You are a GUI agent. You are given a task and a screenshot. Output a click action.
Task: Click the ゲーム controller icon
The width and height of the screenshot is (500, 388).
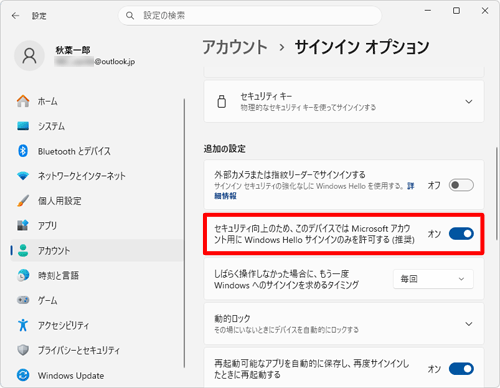coord(23,300)
